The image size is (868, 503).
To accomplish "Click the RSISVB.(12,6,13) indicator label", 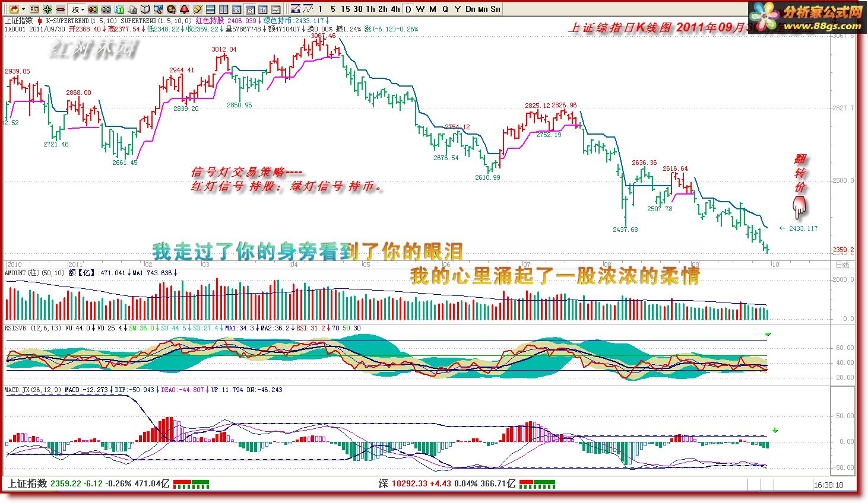I will [33, 328].
